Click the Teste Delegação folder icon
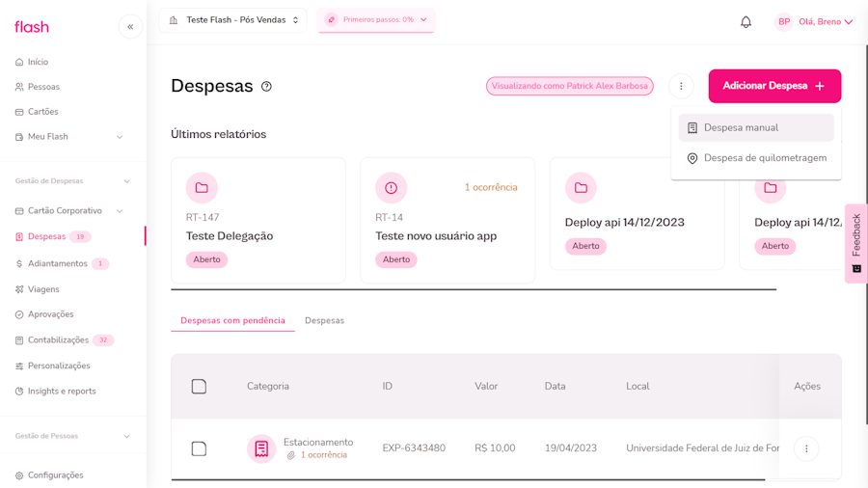 pyautogui.click(x=202, y=188)
